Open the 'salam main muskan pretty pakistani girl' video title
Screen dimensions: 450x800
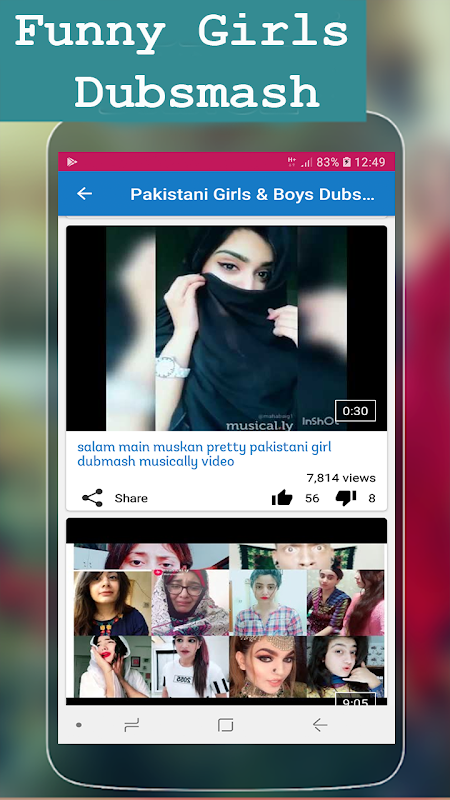[x=204, y=454]
